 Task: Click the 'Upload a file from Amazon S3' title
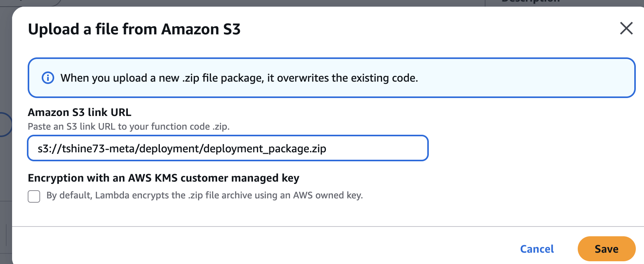coord(134,29)
